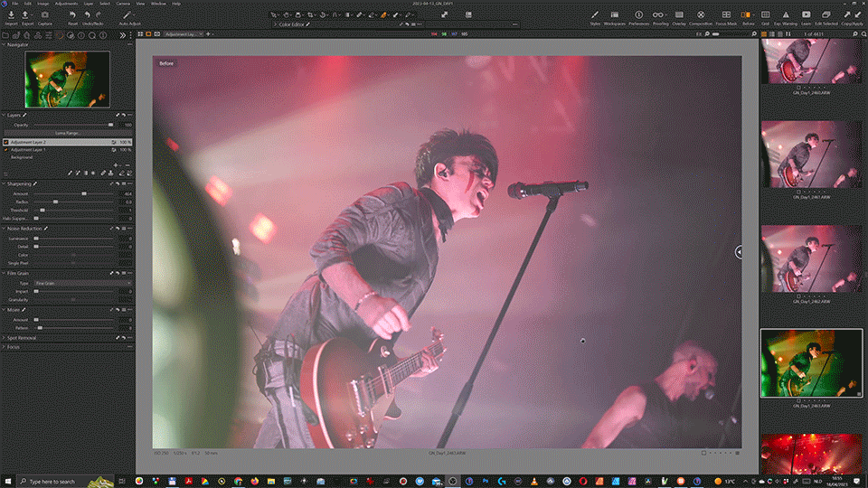Select the pan hand cursor tool
The width and height of the screenshot is (868, 488).
coord(287,15)
